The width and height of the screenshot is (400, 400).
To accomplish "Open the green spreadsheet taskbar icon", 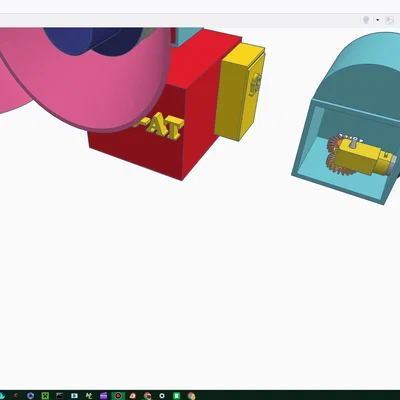I will tap(176, 396).
